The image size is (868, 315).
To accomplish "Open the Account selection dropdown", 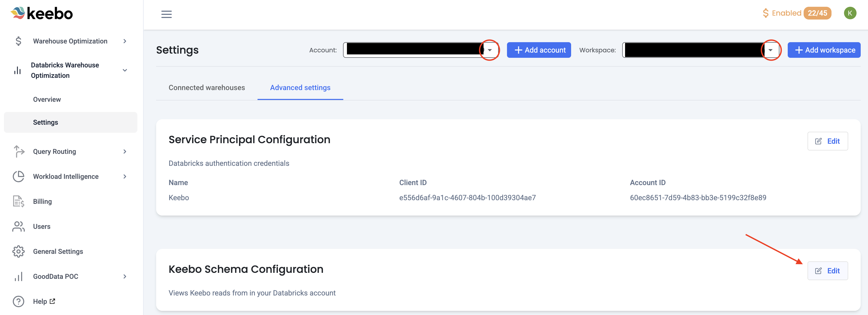I will tap(490, 50).
